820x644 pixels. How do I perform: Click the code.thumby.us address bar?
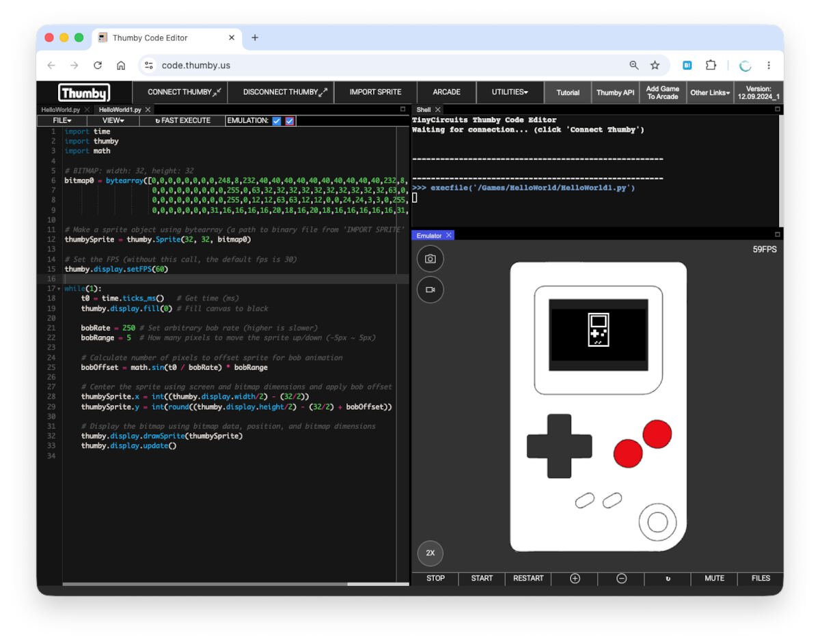coord(196,66)
